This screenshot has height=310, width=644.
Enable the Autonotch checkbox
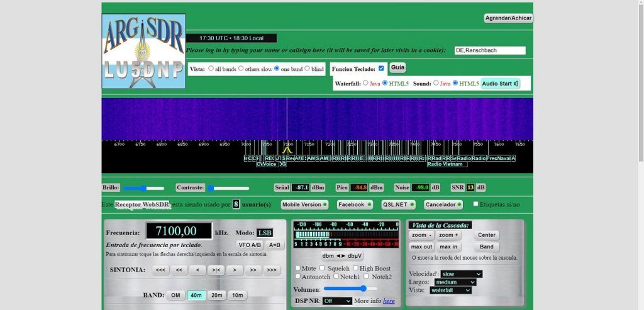(x=297, y=276)
